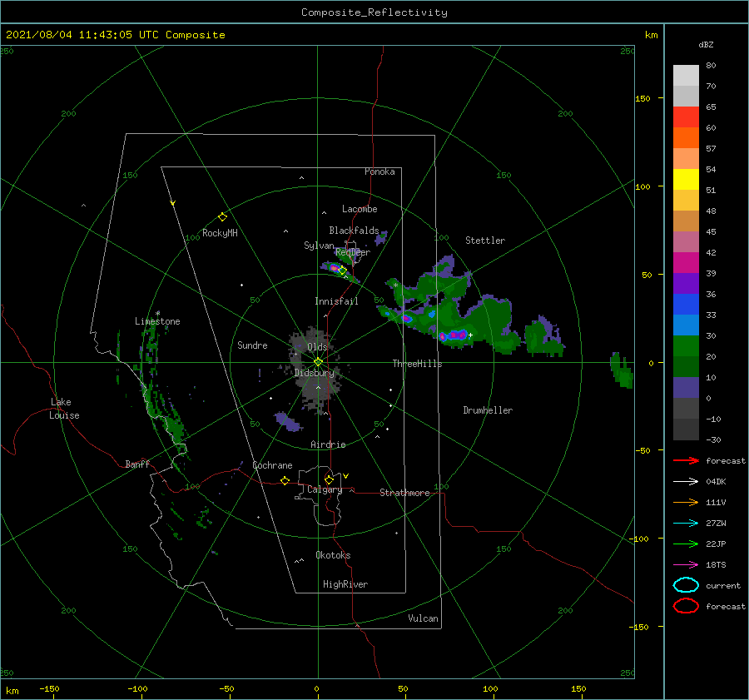Click the Cochrane town label
The width and height of the screenshot is (749, 700).
[x=272, y=465]
